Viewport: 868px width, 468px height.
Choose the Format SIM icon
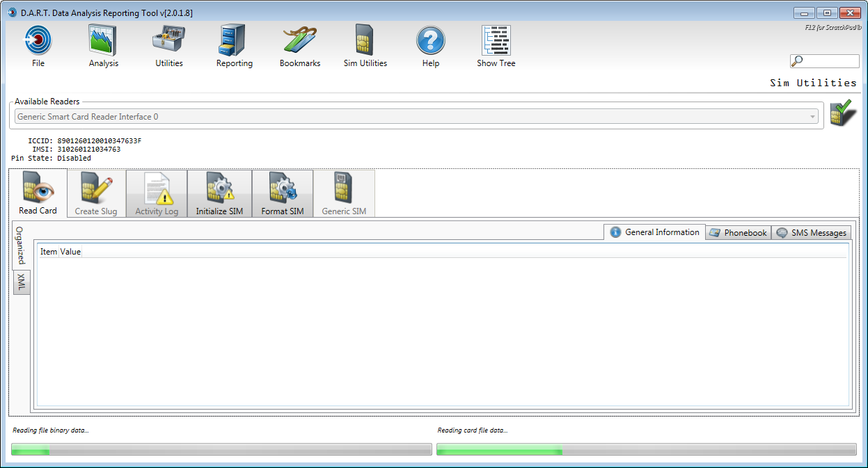coord(283,188)
